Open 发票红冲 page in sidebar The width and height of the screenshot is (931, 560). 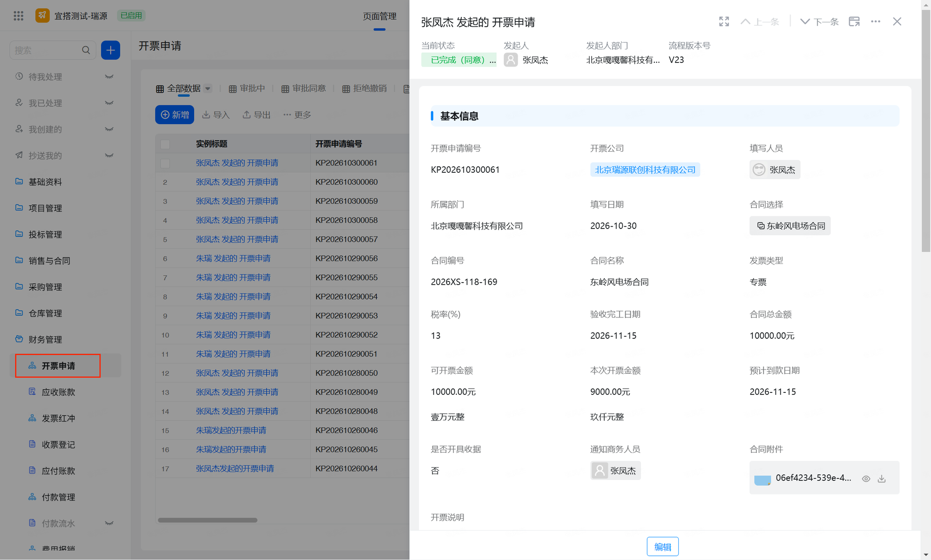[58, 418]
